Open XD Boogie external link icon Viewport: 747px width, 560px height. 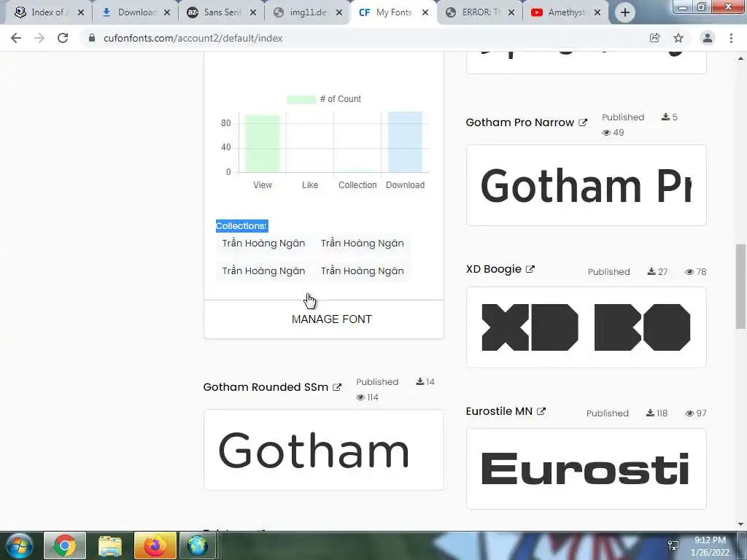(530, 269)
